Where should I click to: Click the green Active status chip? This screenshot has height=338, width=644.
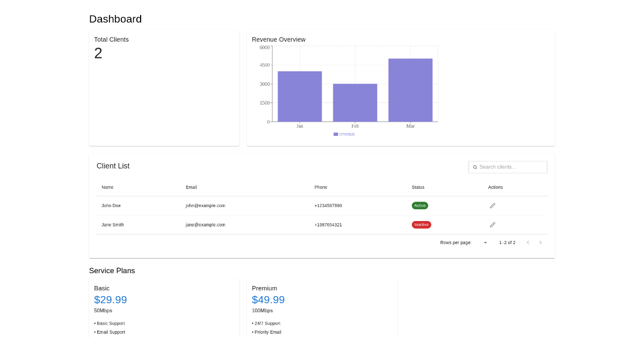pyautogui.click(x=420, y=205)
